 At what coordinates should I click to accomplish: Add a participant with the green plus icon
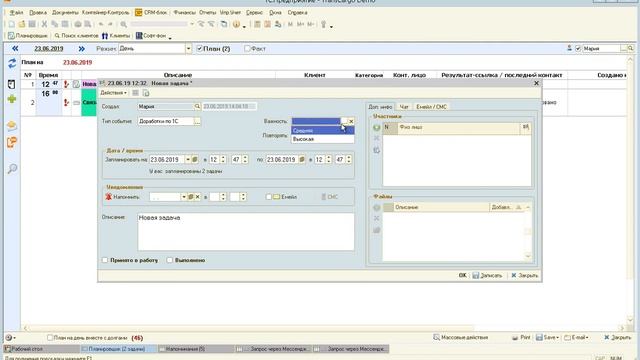[376, 128]
